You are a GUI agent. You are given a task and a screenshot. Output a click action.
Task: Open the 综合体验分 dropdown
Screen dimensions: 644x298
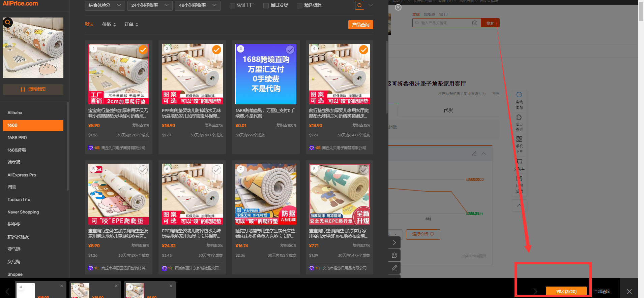tap(105, 5)
